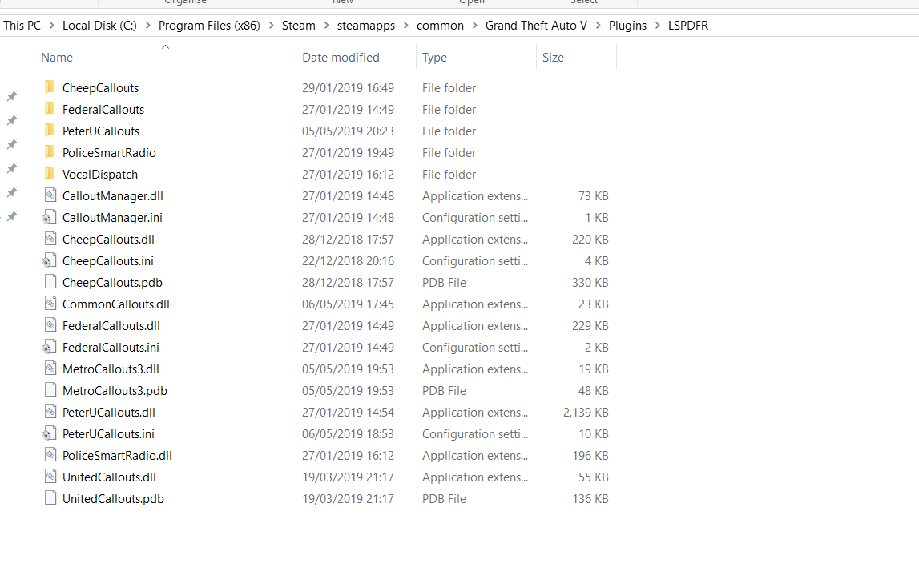Navigate to Steam breadcrumb
This screenshot has width=919, height=588.
pos(298,25)
